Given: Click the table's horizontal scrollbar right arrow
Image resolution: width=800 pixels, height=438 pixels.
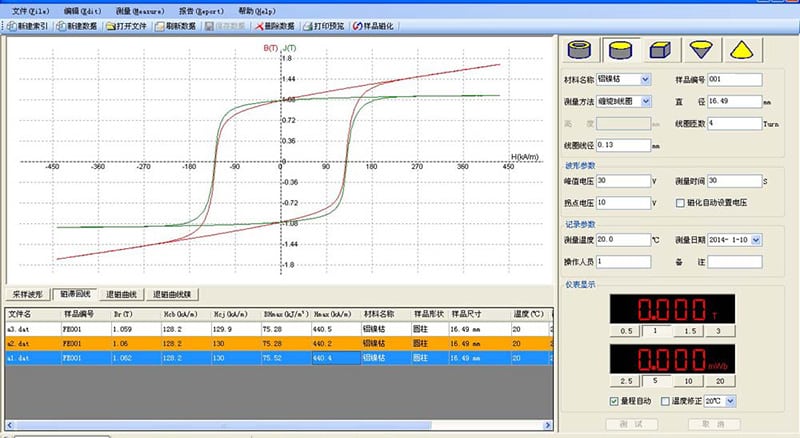Looking at the screenshot, I should pos(547,425).
